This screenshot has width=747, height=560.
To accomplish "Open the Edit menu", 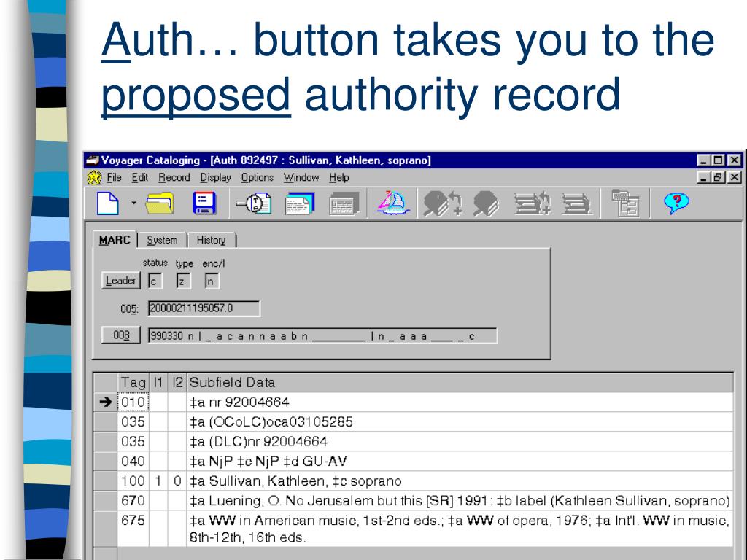I will 139,178.
